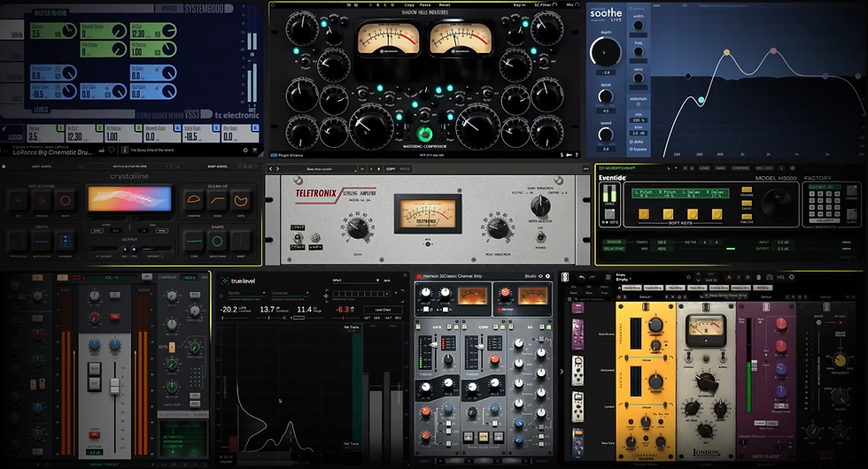Toggle the sidechain button in soothe live

[x=639, y=104]
